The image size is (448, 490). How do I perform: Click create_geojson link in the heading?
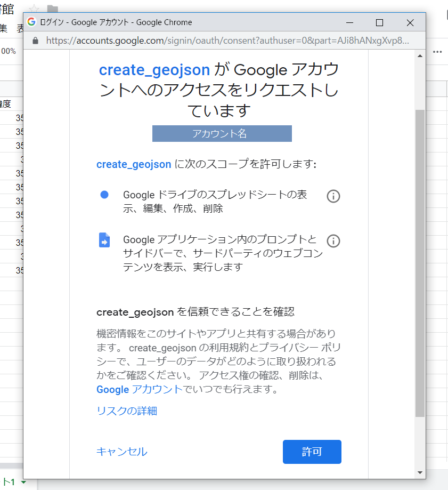(x=154, y=70)
